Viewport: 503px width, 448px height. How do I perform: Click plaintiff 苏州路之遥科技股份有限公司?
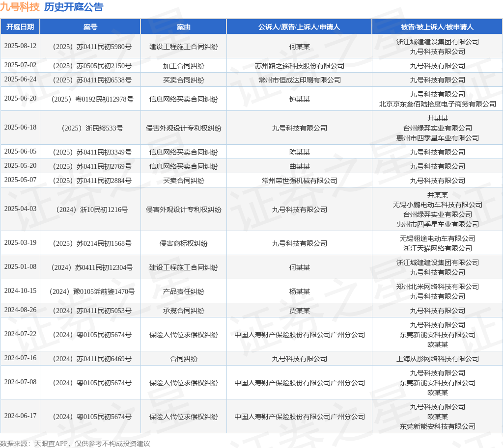299,66
